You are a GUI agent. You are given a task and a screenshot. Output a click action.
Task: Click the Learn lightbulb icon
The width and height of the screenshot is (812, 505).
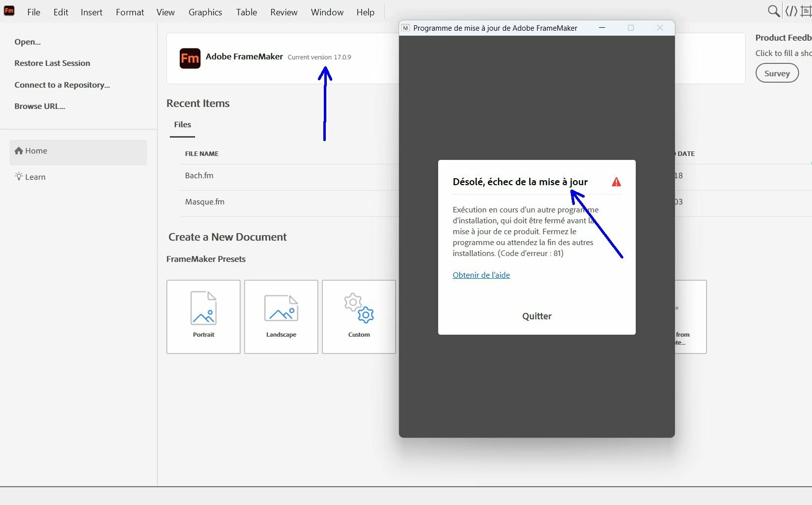19,176
